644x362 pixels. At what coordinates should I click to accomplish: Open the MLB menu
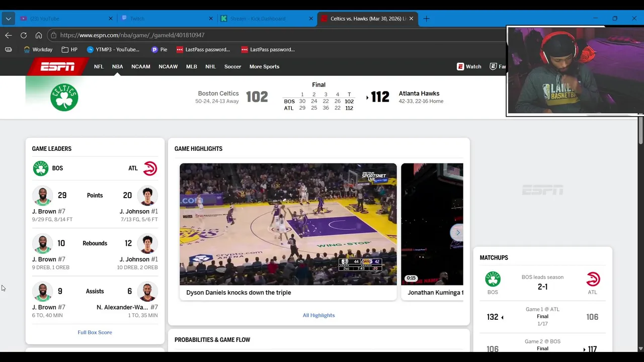click(x=192, y=66)
